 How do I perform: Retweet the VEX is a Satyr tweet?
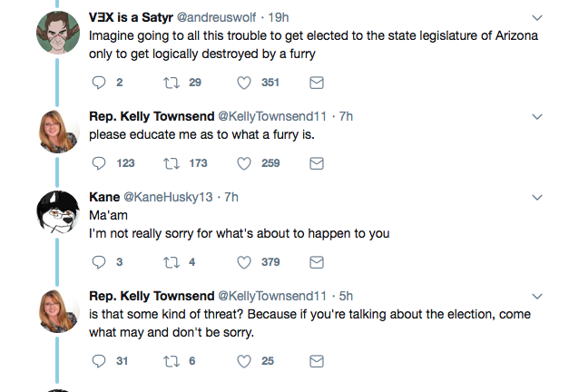[x=171, y=83]
